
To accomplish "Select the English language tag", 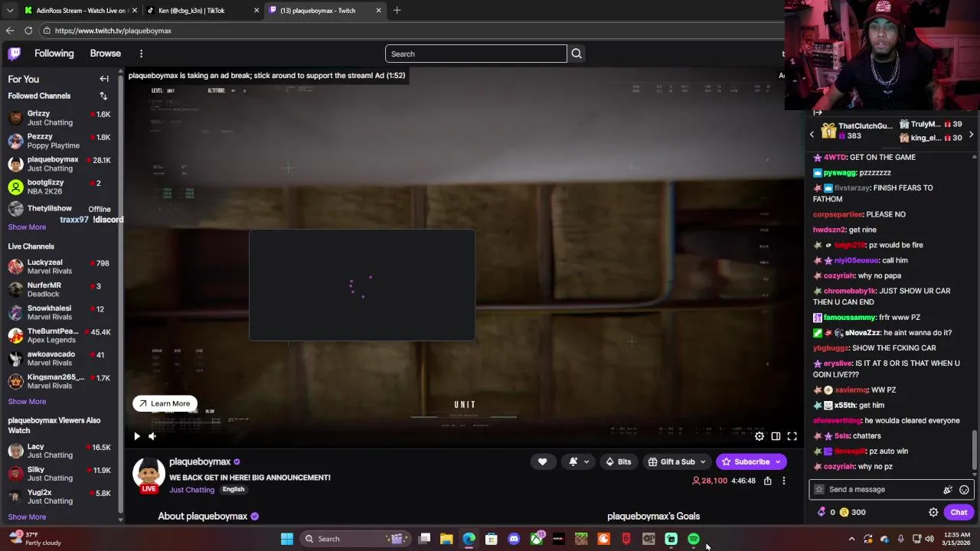I will [234, 490].
